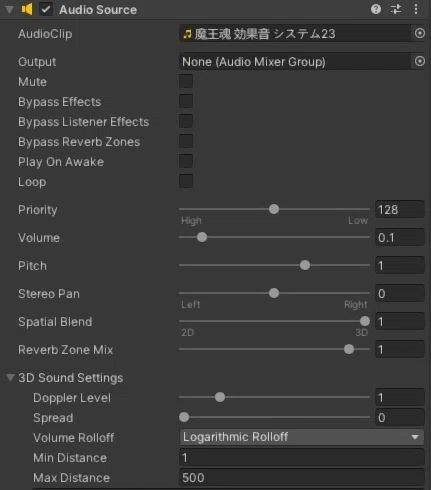Image resolution: width=431 pixels, height=490 pixels.
Task: Click the Spatial Blend slider handle
Action: coord(365,321)
